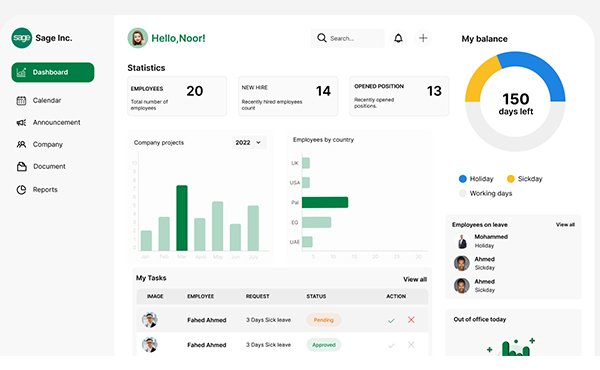The width and height of the screenshot is (600, 370).
Task: Click Ahmed's avatar directly below Mohammed
Action: [x=462, y=263]
